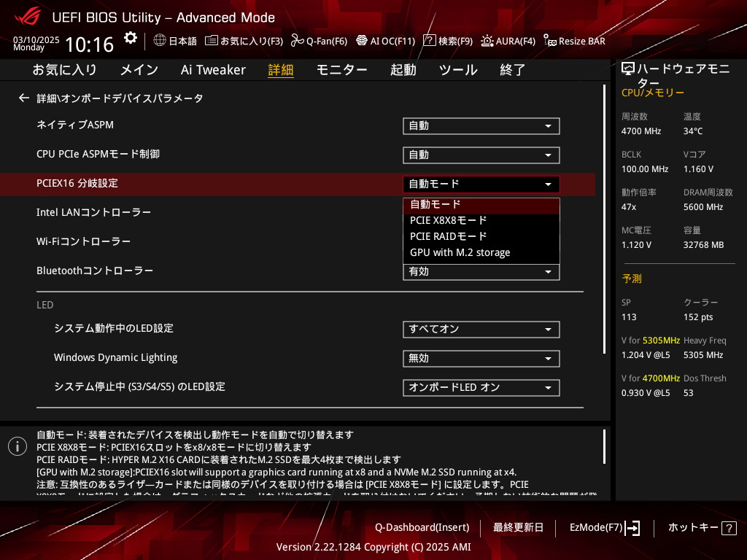Click the 10:16 clock display

pyautogui.click(x=89, y=44)
